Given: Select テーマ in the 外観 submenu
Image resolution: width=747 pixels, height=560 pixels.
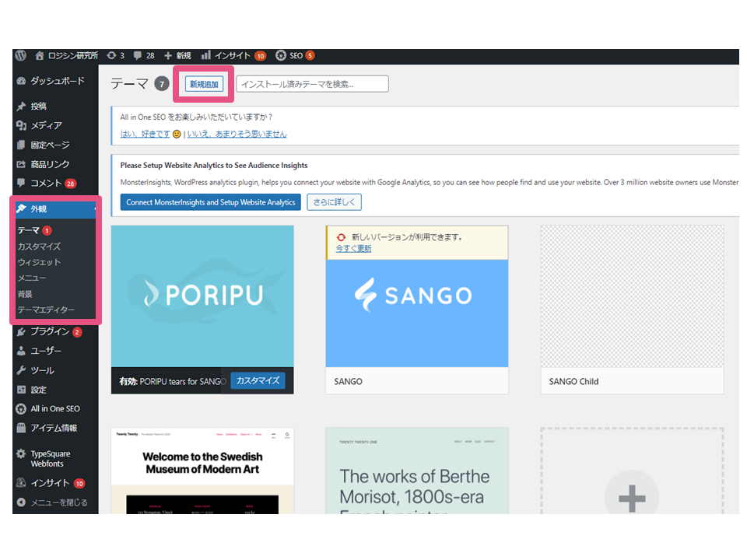Looking at the screenshot, I should pos(29,230).
